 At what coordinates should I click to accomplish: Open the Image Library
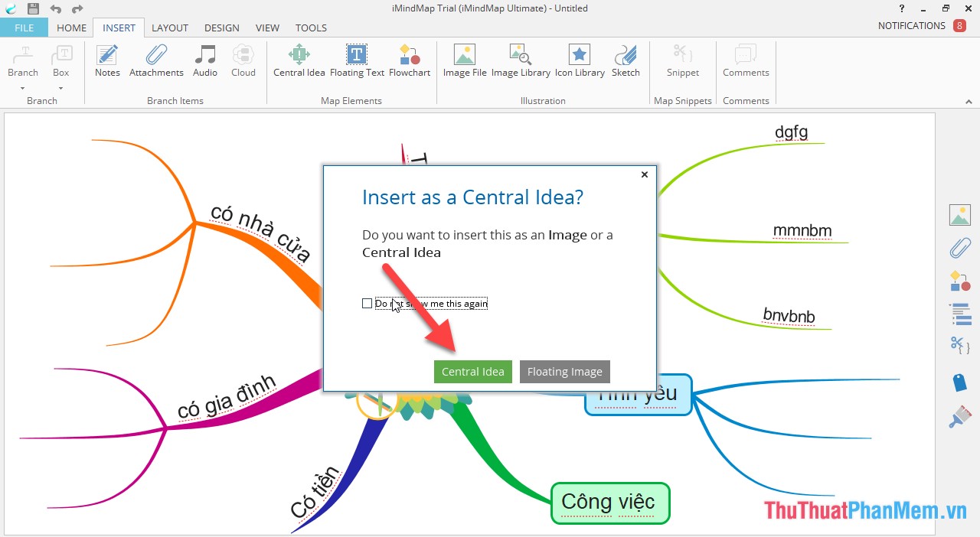pyautogui.click(x=520, y=61)
